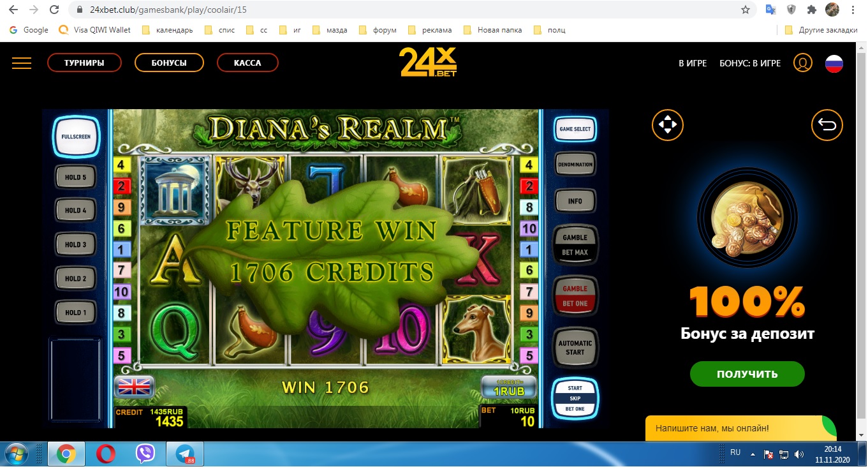Switch game language with UK flag
The height and width of the screenshot is (469, 868).
[134, 387]
